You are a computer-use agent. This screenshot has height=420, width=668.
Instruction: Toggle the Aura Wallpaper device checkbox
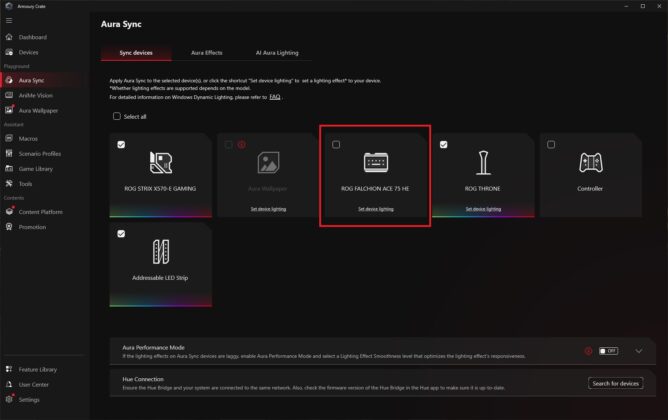228,145
